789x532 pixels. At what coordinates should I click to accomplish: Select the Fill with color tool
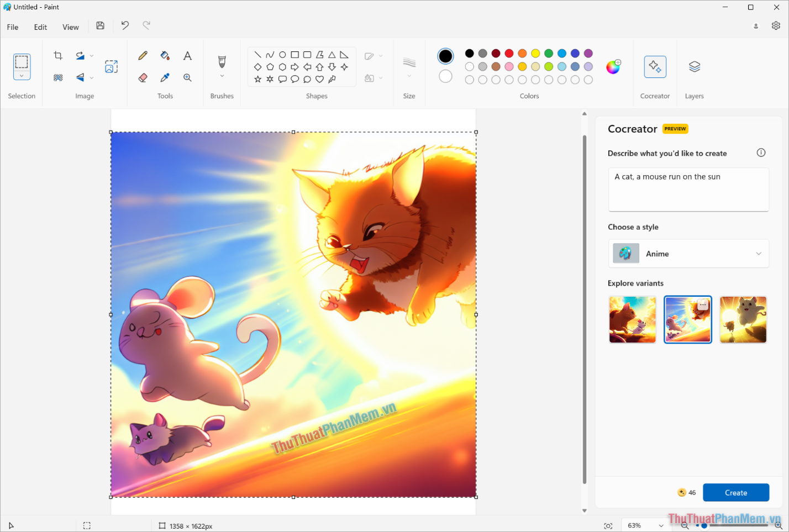click(165, 55)
